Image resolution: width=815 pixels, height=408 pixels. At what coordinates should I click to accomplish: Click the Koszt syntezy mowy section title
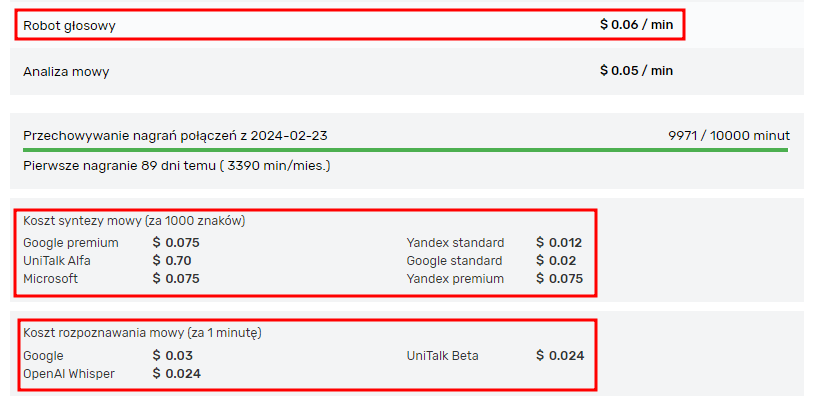[134, 221]
